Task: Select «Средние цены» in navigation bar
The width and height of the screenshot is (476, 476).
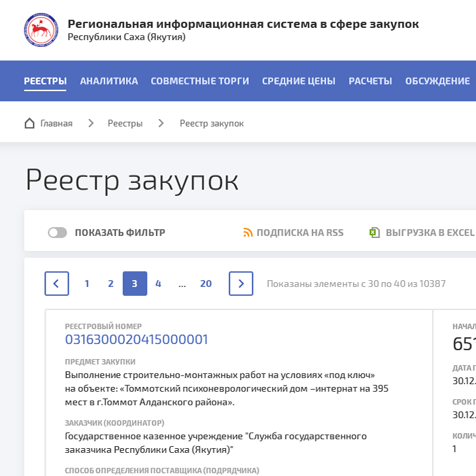Action: coord(299,81)
